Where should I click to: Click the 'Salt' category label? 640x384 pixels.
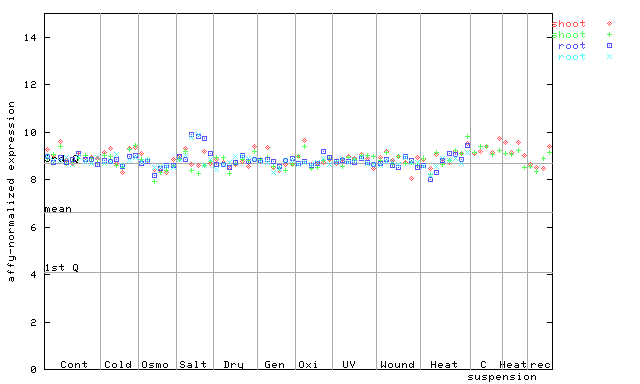[193, 364]
